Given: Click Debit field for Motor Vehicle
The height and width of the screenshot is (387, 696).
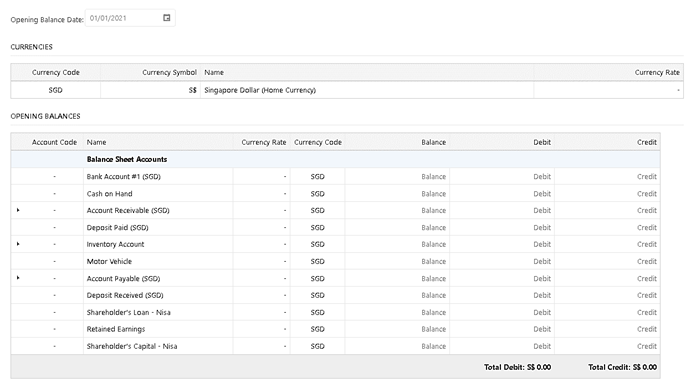Looking at the screenshot, I should pyautogui.click(x=502, y=261).
